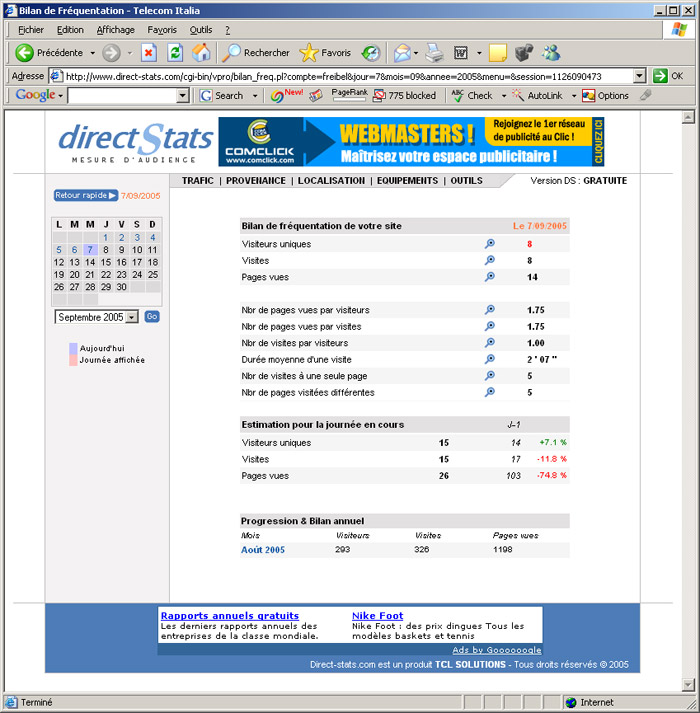Go to the Home page icon
Image resolution: width=700 pixels, height=713 pixels.
(x=201, y=53)
